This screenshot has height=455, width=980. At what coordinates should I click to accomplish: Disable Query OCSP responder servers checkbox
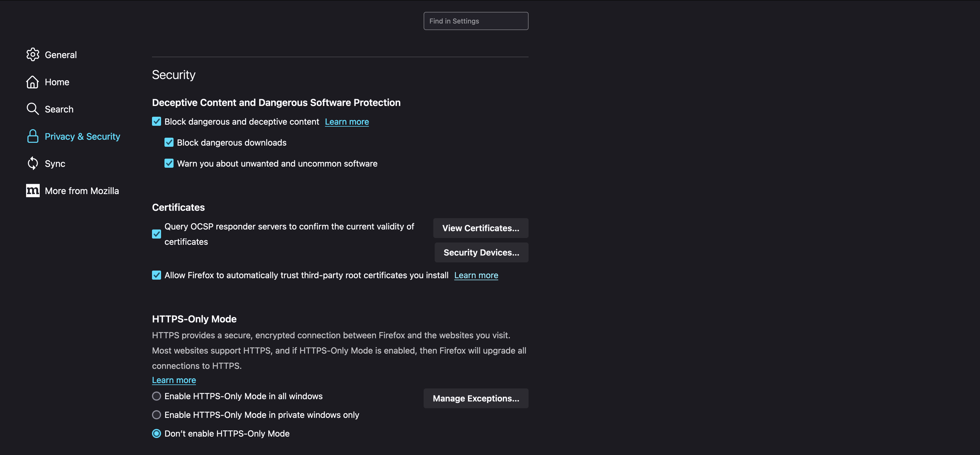click(156, 234)
